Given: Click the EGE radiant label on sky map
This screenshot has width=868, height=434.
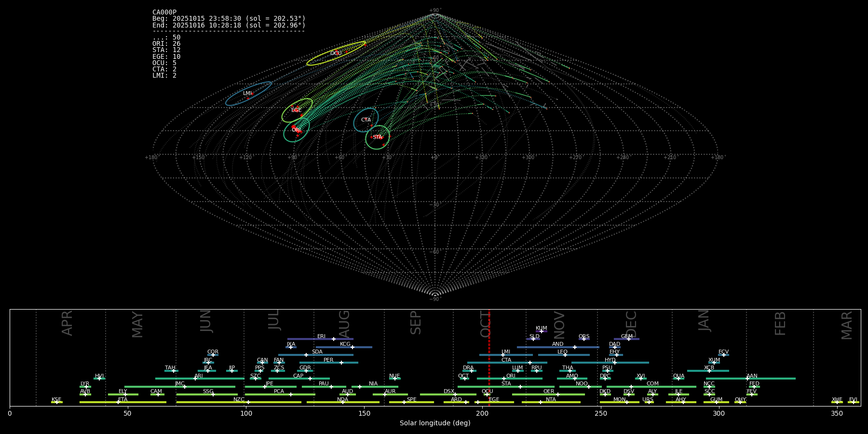Looking at the screenshot, I should (296, 110).
